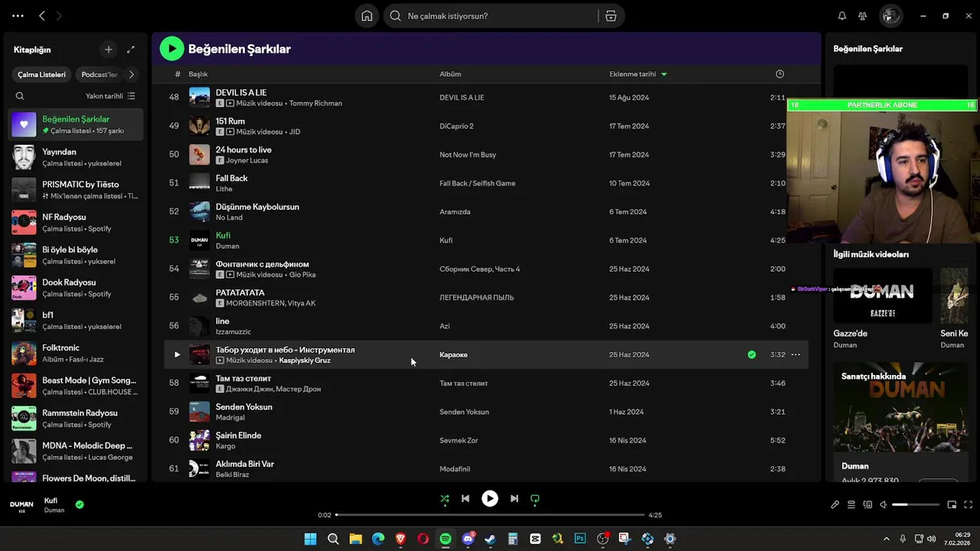Search within library using magnifier icon
Image resolution: width=980 pixels, height=551 pixels.
pos(20,96)
